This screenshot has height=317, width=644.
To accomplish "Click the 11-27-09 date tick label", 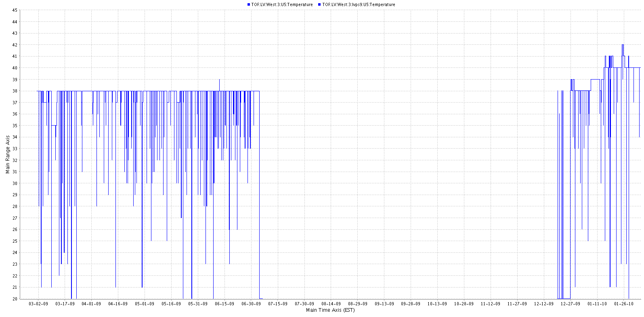I will pyautogui.click(x=517, y=304).
